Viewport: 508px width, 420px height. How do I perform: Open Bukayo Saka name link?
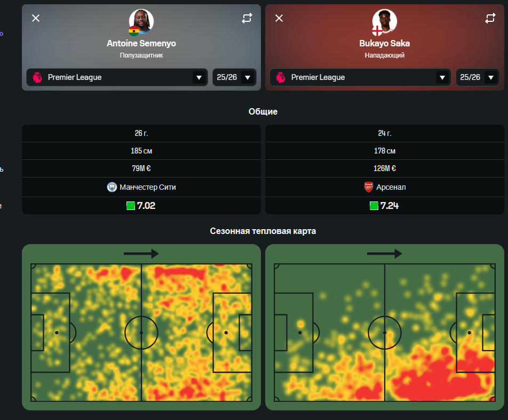[x=385, y=43]
